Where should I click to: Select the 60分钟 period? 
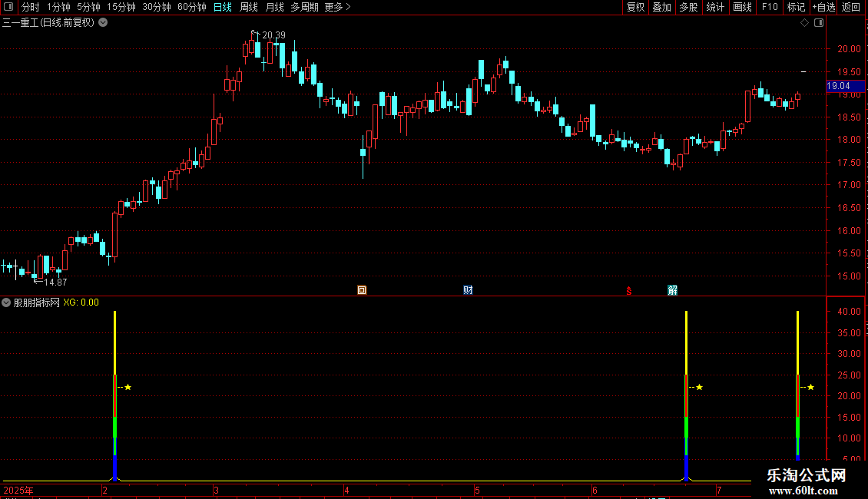(x=191, y=7)
